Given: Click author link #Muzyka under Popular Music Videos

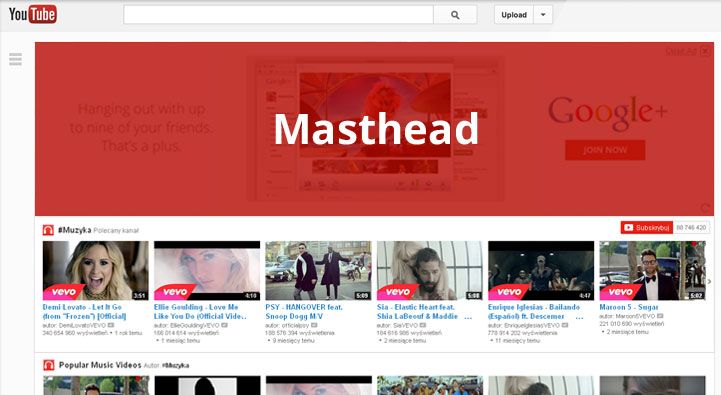Looking at the screenshot, I should click(175, 366).
